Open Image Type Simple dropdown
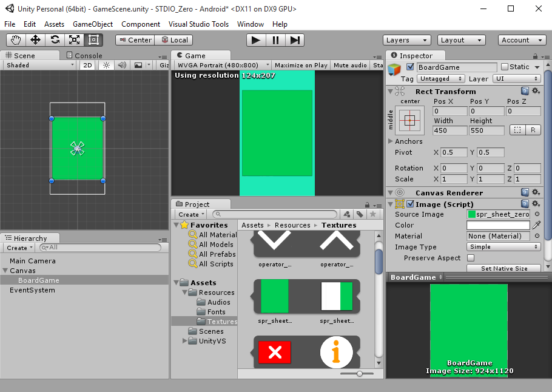The width and height of the screenshot is (552, 392). [x=503, y=247]
